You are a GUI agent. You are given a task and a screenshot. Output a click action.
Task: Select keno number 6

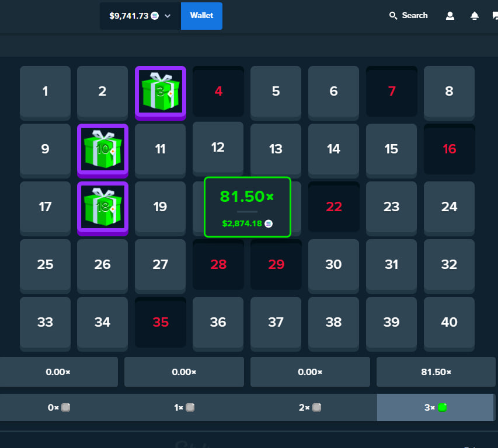click(333, 92)
